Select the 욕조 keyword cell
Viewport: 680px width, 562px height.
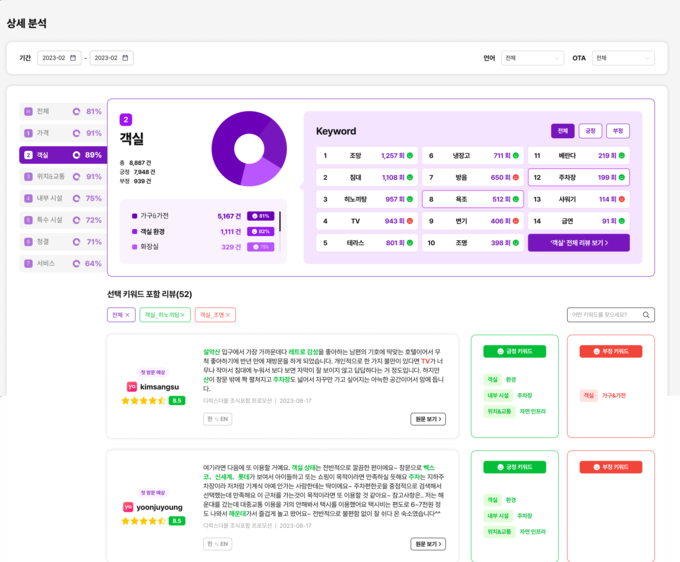(x=470, y=199)
